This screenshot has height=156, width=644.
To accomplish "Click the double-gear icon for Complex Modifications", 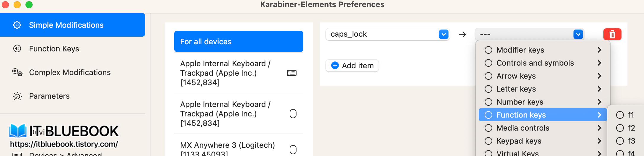I will [17, 72].
